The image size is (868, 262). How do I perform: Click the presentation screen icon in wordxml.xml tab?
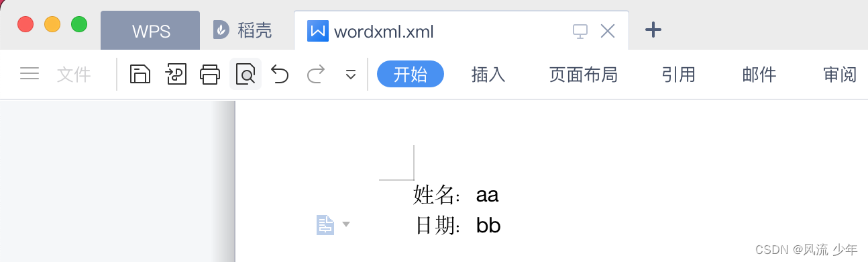(580, 31)
